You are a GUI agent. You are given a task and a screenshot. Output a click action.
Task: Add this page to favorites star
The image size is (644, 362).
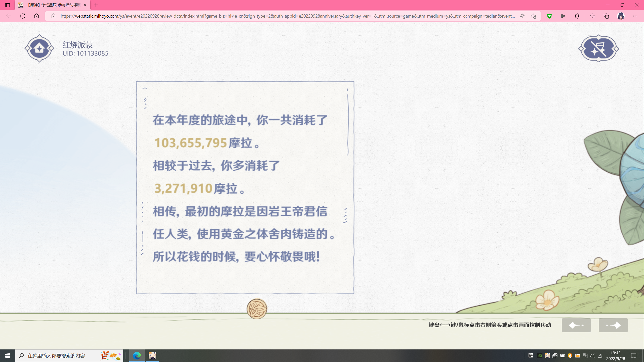[533, 16]
